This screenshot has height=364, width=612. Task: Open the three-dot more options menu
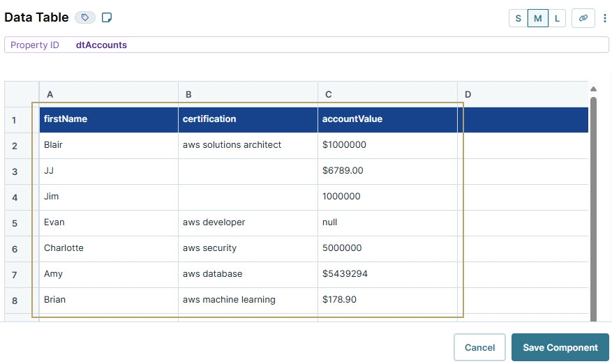(x=604, y=18)
